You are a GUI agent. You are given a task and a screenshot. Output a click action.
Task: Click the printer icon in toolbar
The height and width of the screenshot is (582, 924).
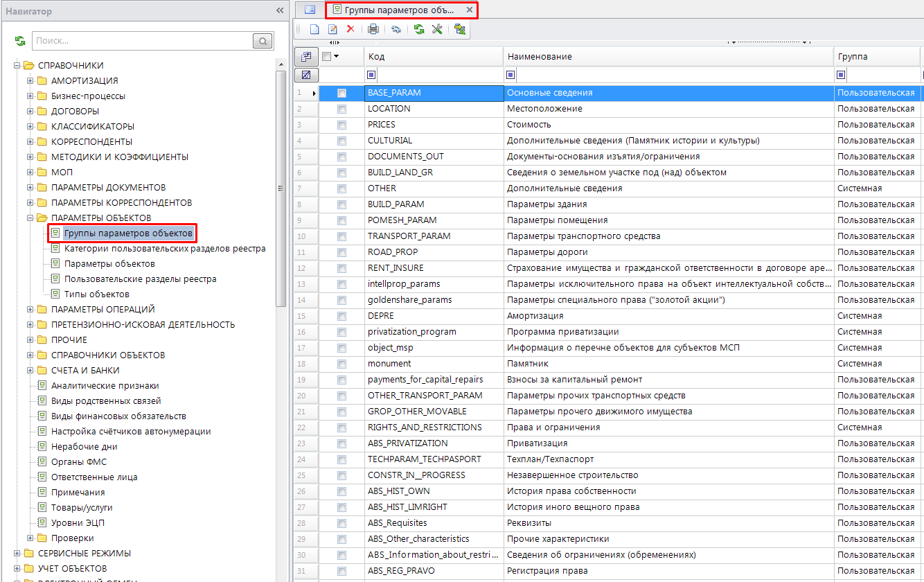click(x=373, y=29)
